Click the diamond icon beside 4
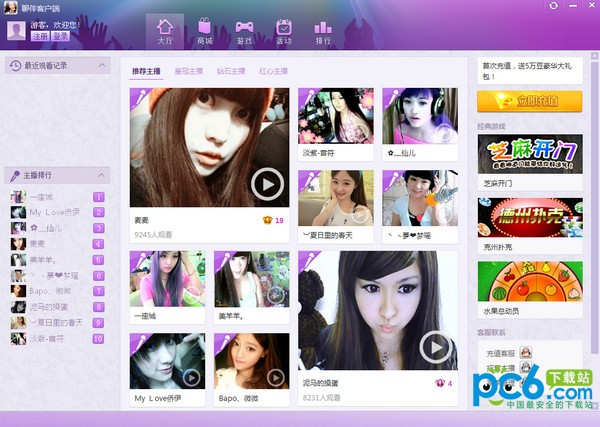This screenshot has width=600, height=427. tap(440, 383)
